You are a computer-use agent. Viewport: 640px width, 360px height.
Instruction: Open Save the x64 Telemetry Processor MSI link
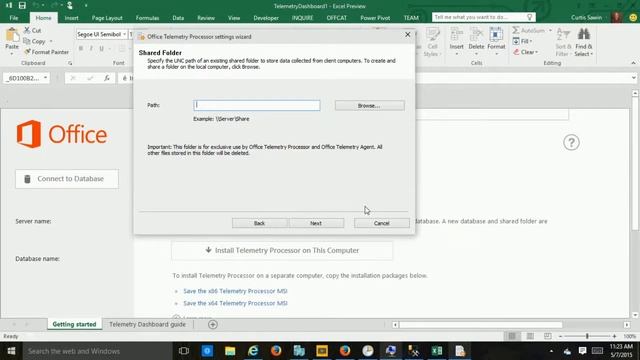[x=235, y=303]
